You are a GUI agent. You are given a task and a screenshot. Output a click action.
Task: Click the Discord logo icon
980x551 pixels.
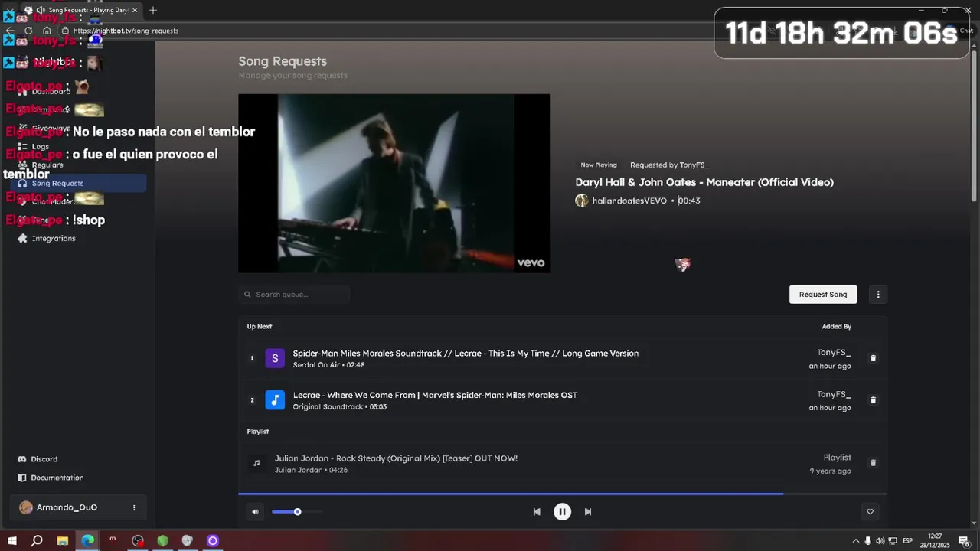click(21, 459)
